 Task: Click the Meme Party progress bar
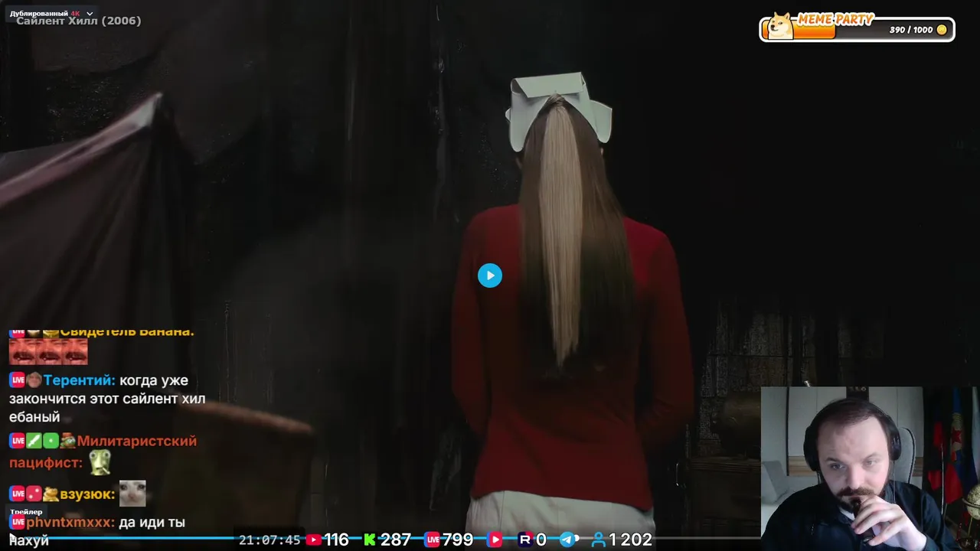pos(857,30)
